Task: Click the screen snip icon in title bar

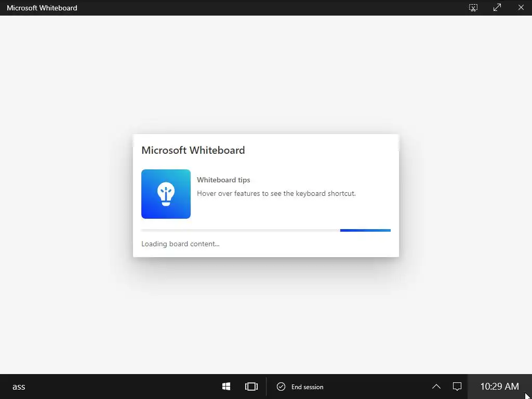Action: click(x=473, y=7)
